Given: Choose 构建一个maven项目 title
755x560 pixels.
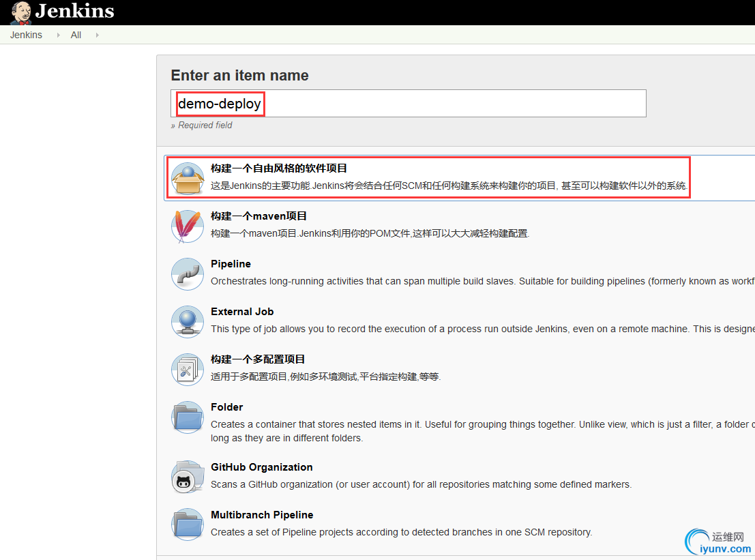Looking at the screenshot, I should [x=258, y=216].
